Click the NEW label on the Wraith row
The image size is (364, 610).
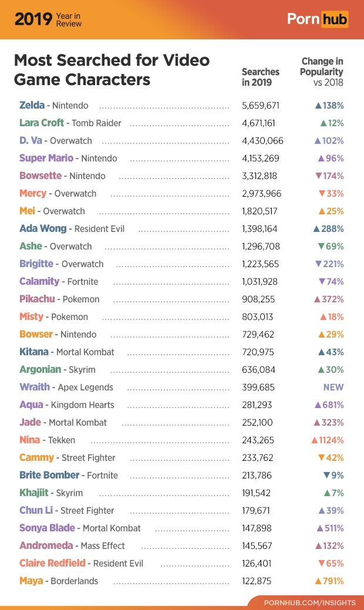coord(333,387)
